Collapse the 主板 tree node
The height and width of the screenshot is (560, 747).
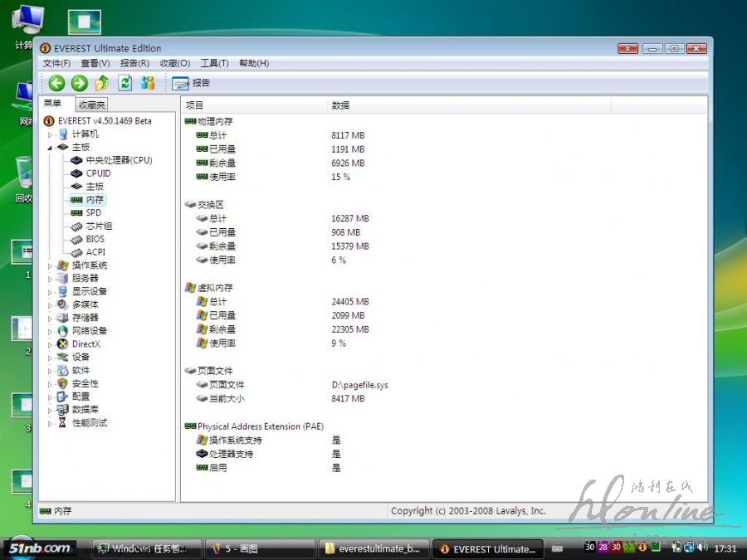point(50,147)
